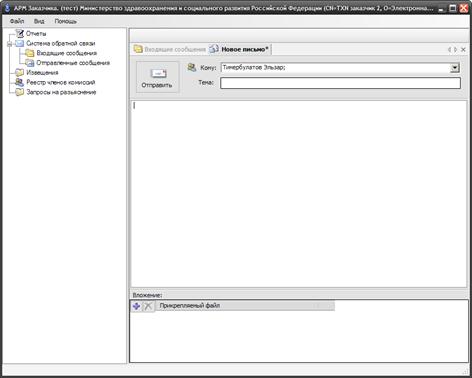Maximize the АРМ Заказчика window
472x378 pixels.
click(453, 8)
